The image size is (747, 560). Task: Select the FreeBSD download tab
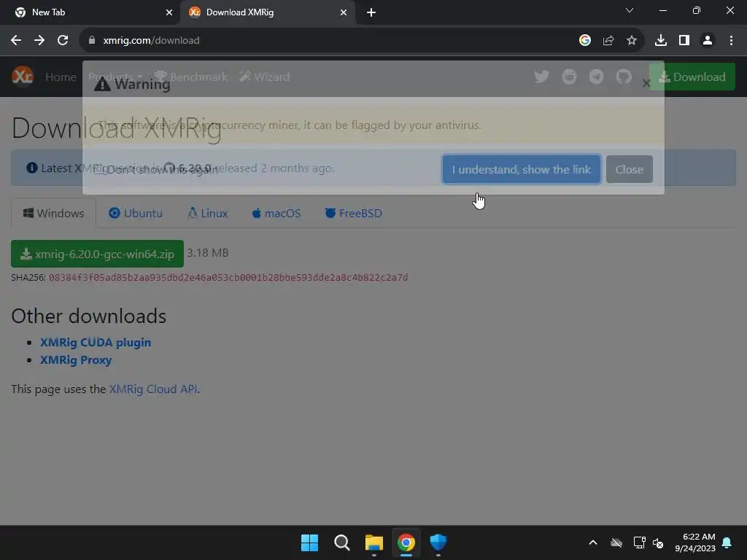(x=354, y=214)
